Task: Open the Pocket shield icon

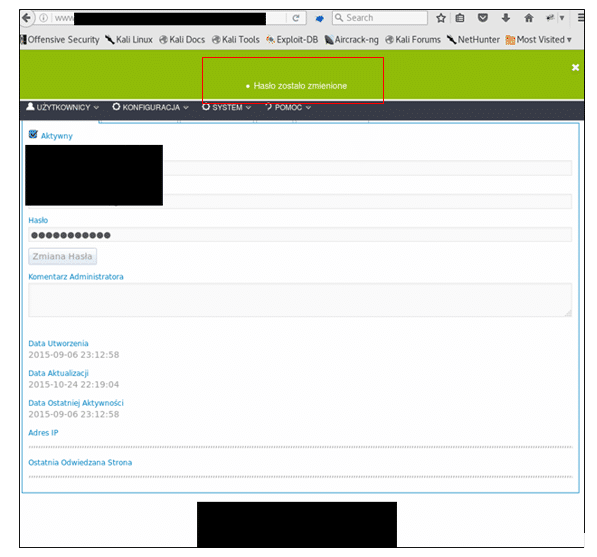Action: (x=483, y=18)
